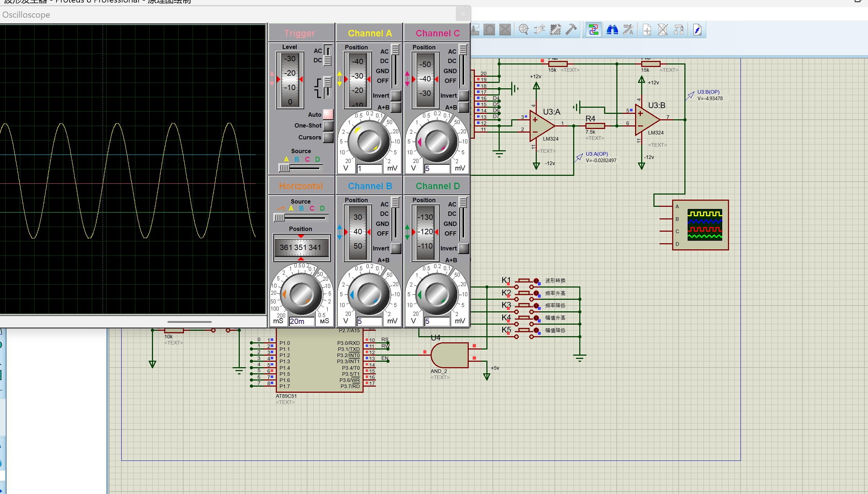Click the oscilloscope display horizontal scrollbar
The width and height of the screenshot is (868, 494).
click(189, 322)
